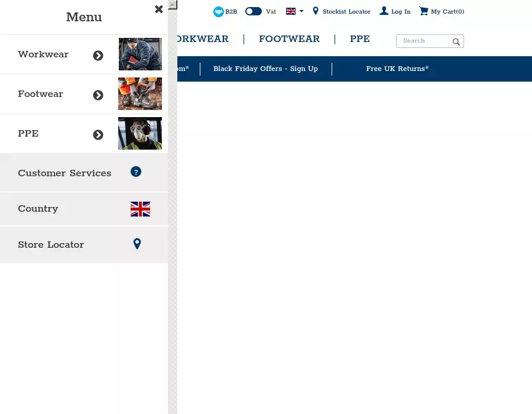Click the Store Locator pin icon
This screenshot has height=414, width=532.
137,244
